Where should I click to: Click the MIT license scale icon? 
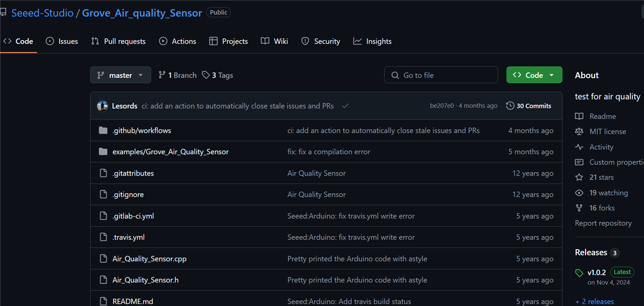(x=579, y=132)
